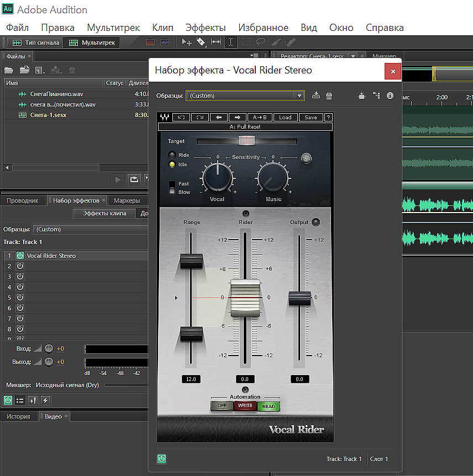Toggle effect power button at dialog bottom
This screenshot has height=476, width=473.
point(162,459)
